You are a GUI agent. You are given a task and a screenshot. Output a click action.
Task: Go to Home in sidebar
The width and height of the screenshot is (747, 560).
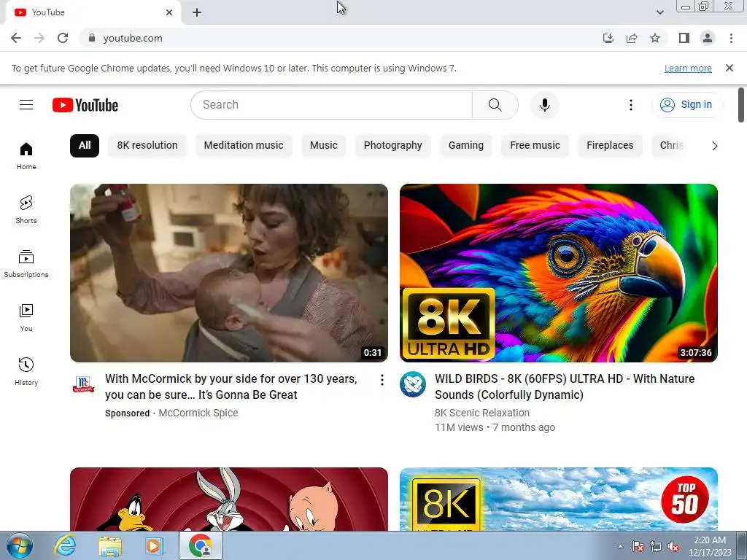pos(26,156)
